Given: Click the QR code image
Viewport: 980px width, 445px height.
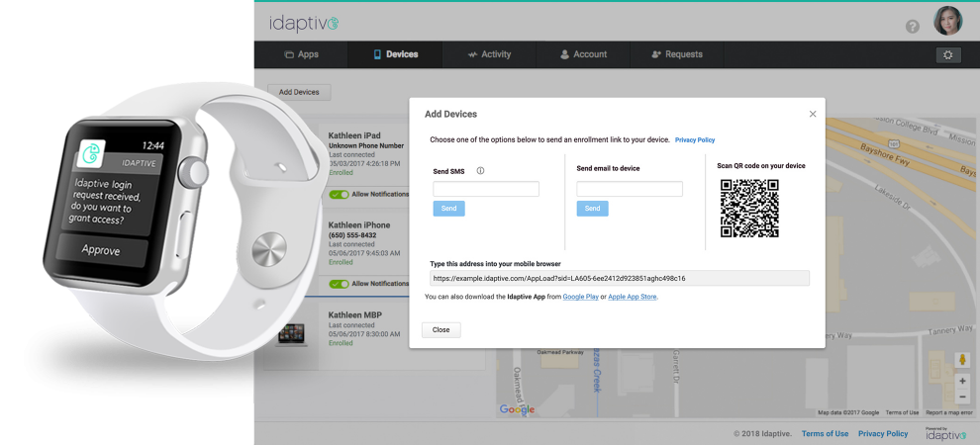Looking at the screenshot, I should [749, 209].
